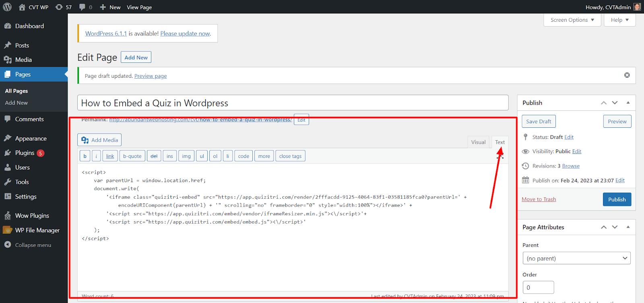644x303 pixels.
Task: Insert unordered list with ul button
Action: (x=202, y=156)
